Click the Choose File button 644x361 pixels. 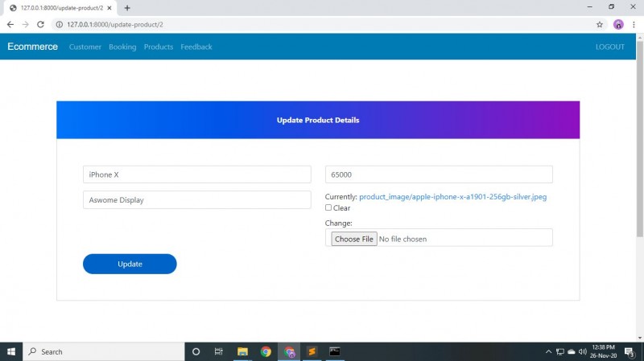pos(354,239)
